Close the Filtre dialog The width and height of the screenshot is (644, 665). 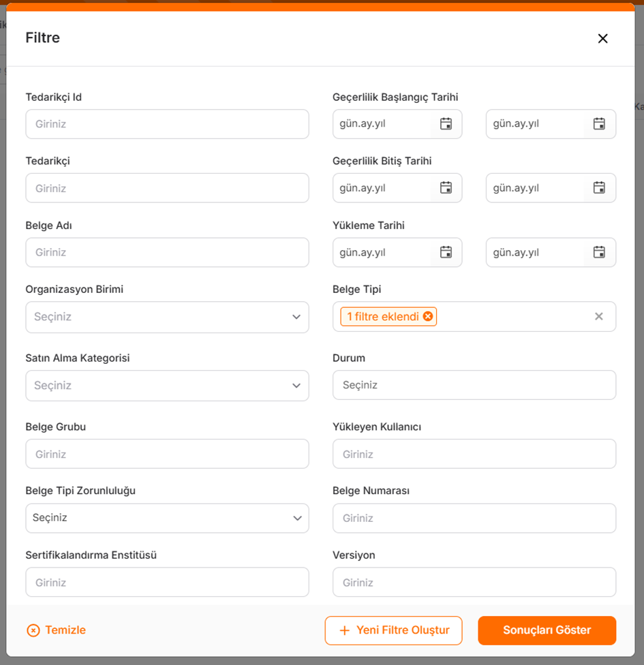coord(602,38)
